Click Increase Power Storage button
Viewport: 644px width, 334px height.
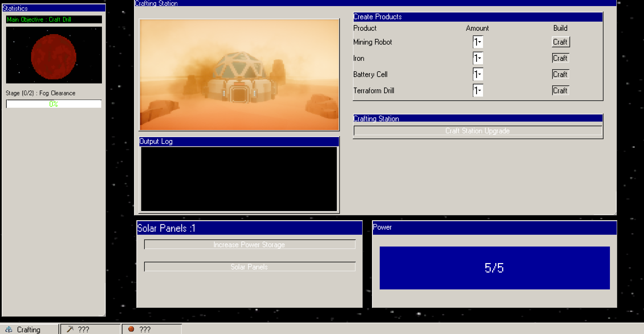point(250,245)
